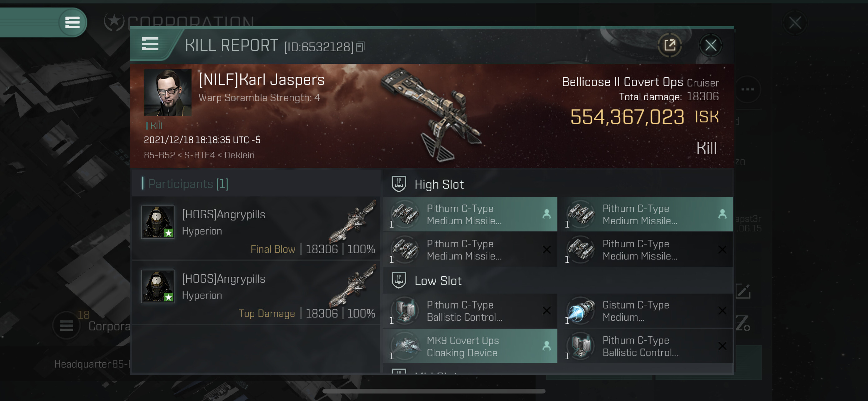The height and width of the screenshot is (401, 868).
Task: Close the Kill Report window
Action: 710,45
